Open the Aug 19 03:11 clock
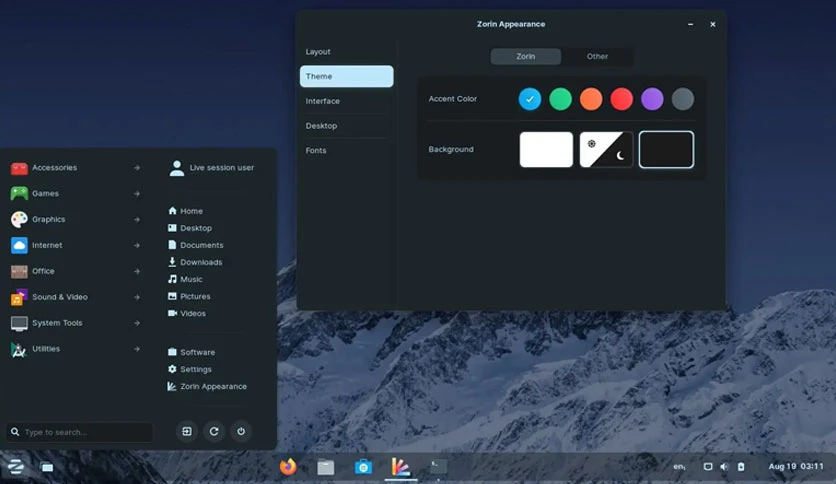This screenshot has height=484, width=836. coord(796,466)
